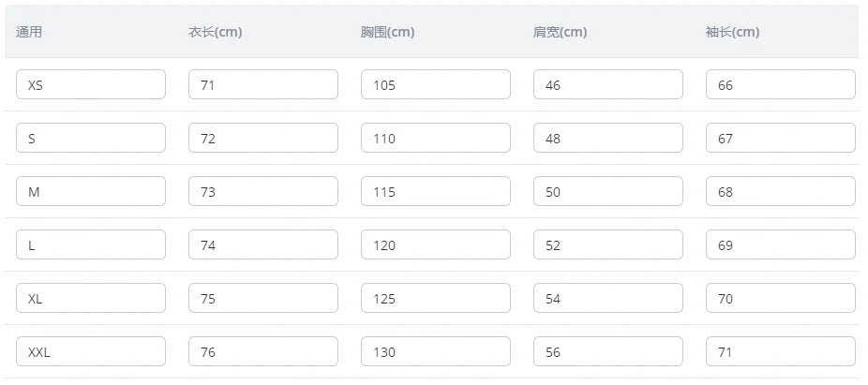Focus the sleeve length field showing 68
This screenshot has height=385, width=868.
[781, 191]
